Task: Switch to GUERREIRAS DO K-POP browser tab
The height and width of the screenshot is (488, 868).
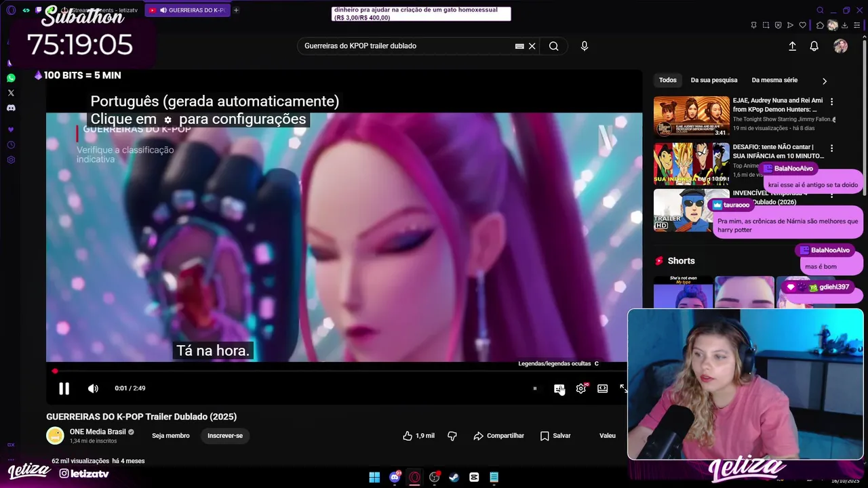Action: (188, 10)
